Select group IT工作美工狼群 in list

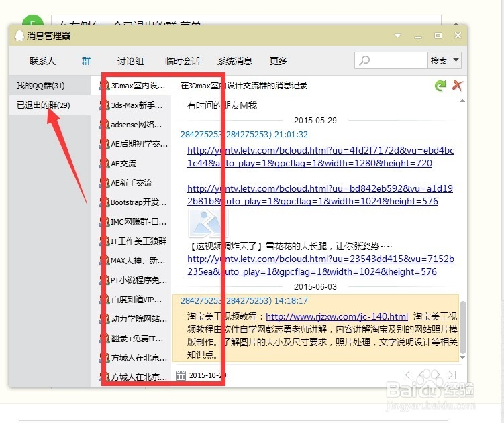click(134, 241)
